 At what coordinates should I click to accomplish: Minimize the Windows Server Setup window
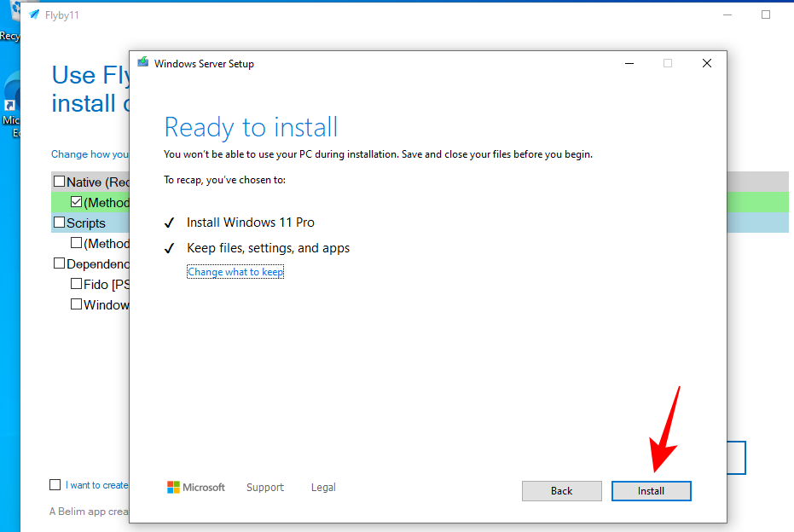(x=629, y=63)
